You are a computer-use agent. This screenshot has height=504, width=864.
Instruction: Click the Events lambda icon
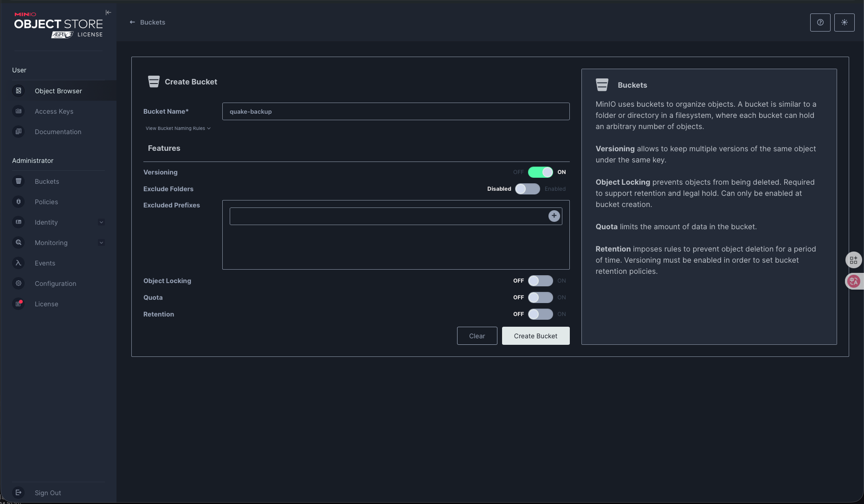[x=19, y=263]
